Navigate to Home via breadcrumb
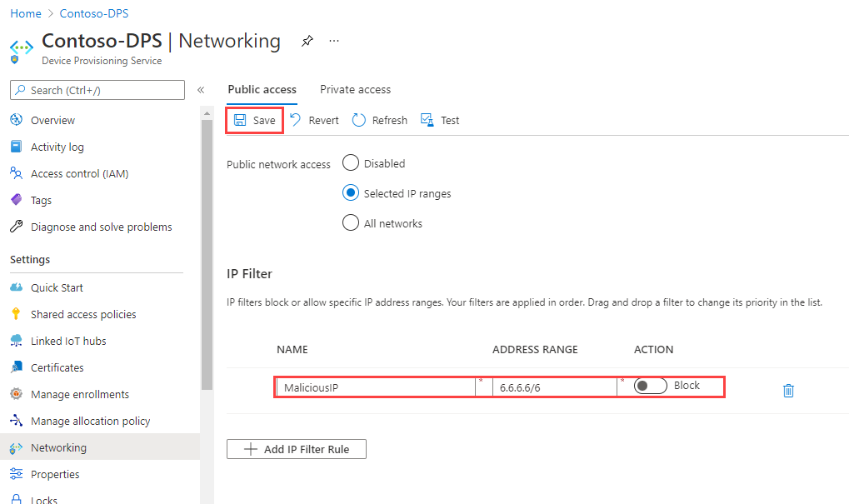849x504 pixels. click(25, 12)
